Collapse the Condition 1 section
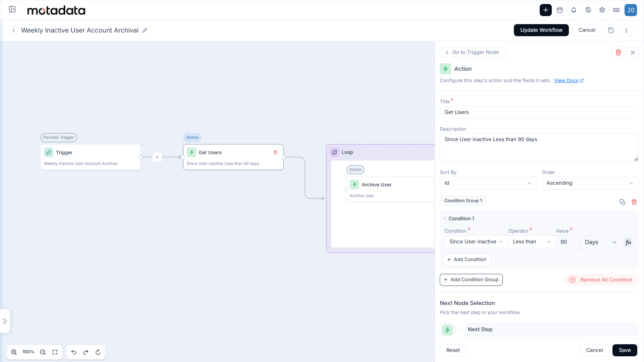The width and height of the screenshot is (644, 362). click(x=445, y=219)
